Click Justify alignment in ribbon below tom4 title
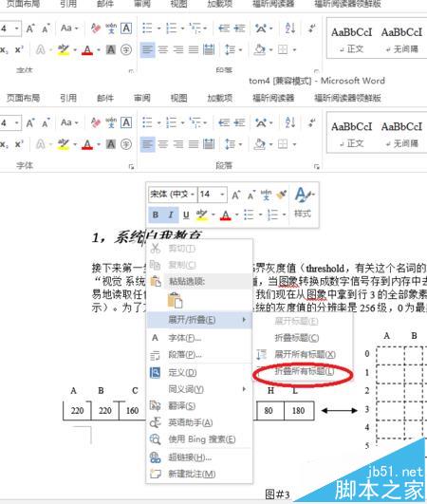 click(194, 144)
